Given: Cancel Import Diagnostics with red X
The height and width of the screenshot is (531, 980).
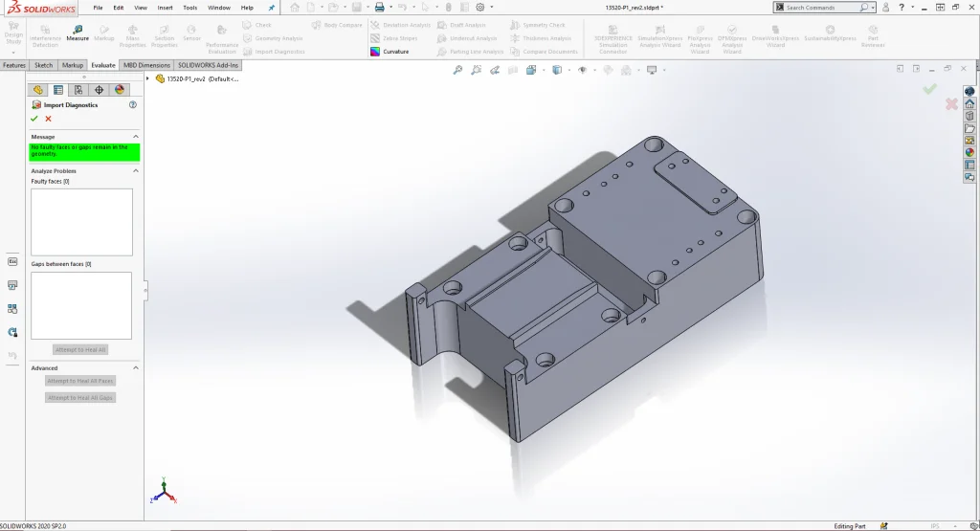Looking at the screenshot, I should coord(48,119).
